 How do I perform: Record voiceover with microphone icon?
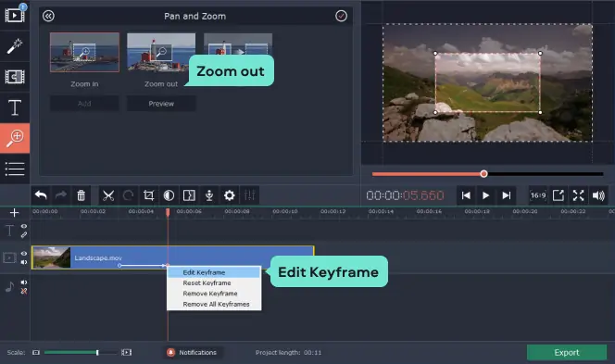209,195
